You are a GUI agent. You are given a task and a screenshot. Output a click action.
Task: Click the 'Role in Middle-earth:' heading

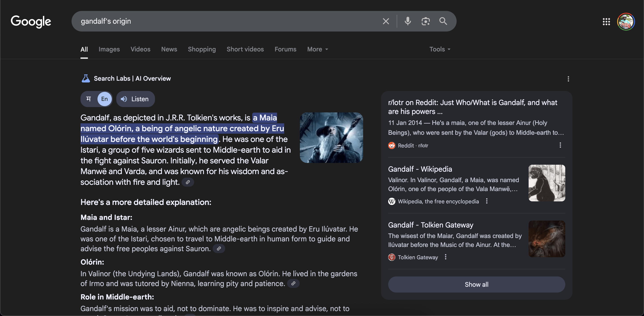tap(117, 297)
